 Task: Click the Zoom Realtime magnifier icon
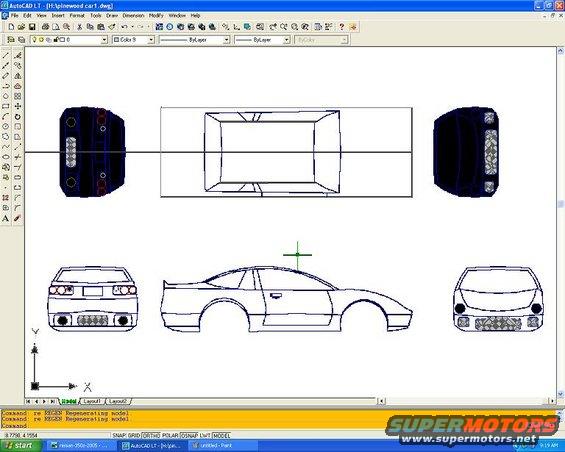pos(284,27)
